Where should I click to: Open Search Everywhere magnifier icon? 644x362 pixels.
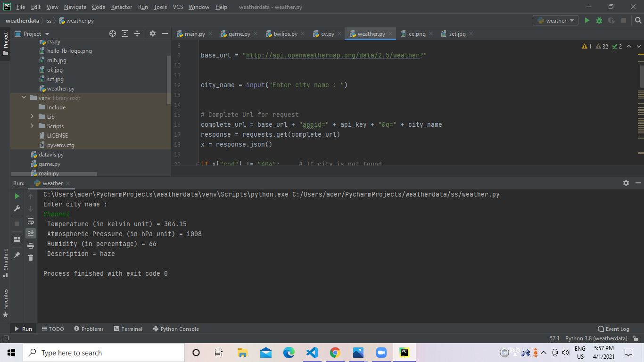tap(638, 21)
